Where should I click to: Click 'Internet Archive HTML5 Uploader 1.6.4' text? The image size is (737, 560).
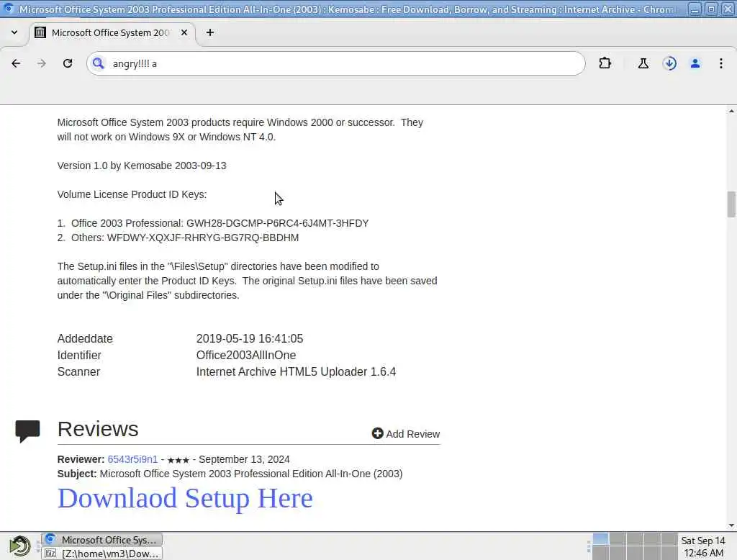pos(296,371)
